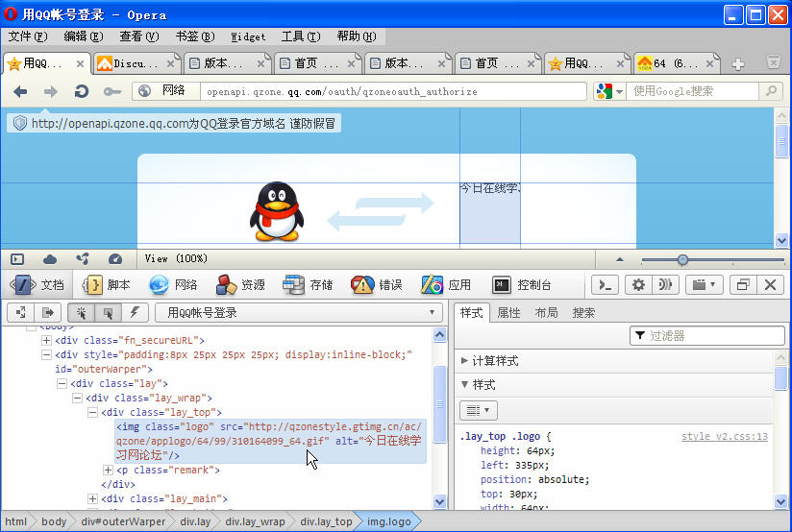Toggle select element by clicking mode
792x532 pixels.
[81, 313]
